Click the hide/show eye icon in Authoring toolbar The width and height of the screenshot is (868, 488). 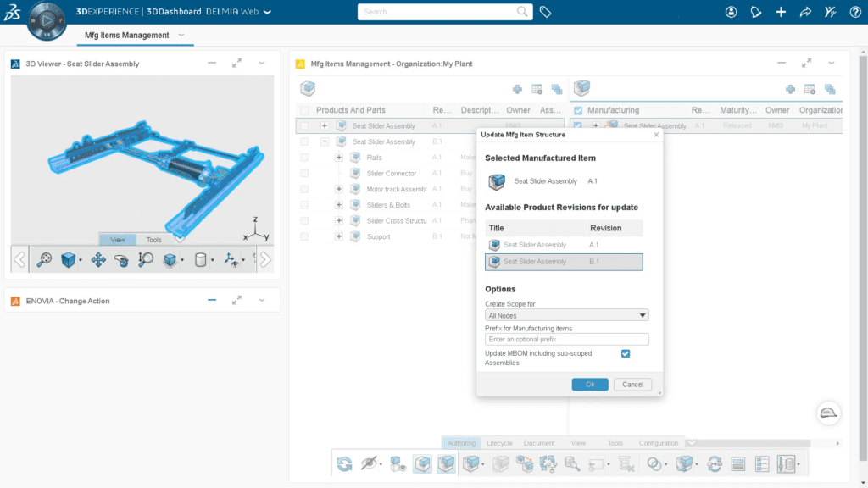coord(369,463)
